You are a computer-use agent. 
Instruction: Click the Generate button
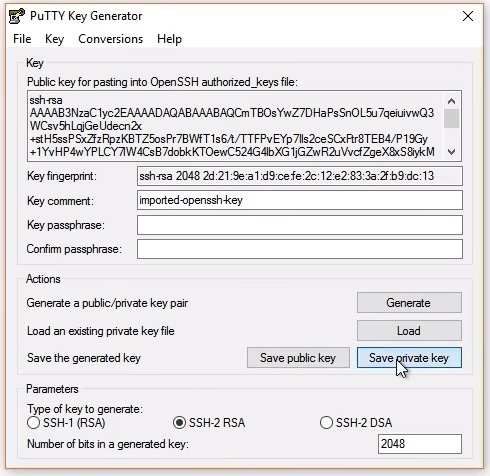(409, 303)
